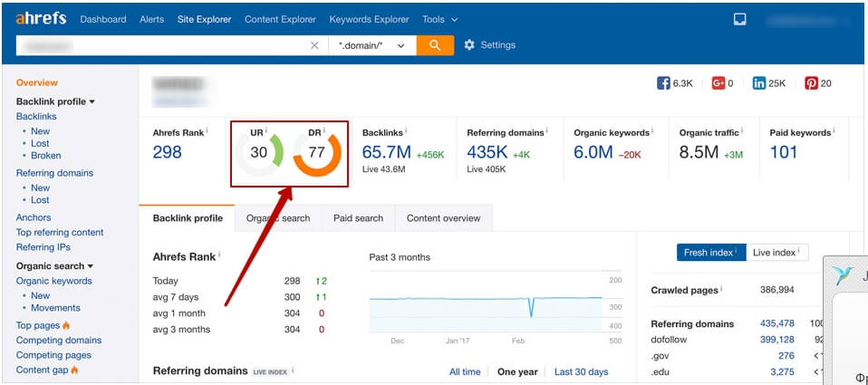The height and width of the screenshot is (385, 868).
Task: Click the info icon next to UR
Action: 266,130
